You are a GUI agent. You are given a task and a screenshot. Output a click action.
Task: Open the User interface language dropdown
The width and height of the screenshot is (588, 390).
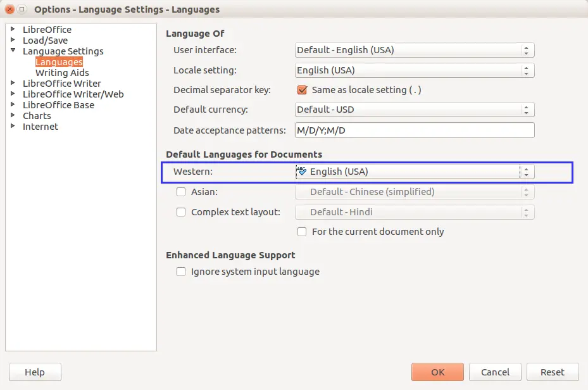(x=415, y=50)
